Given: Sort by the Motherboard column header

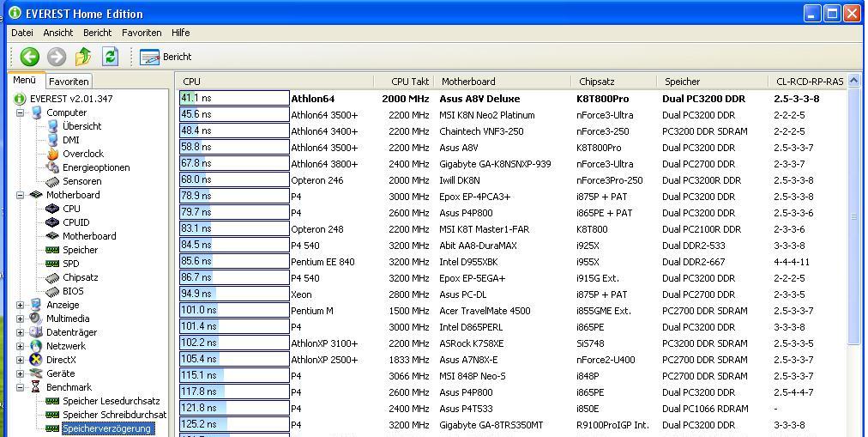Looking at the screenshot, I should (x=503, y=82).
